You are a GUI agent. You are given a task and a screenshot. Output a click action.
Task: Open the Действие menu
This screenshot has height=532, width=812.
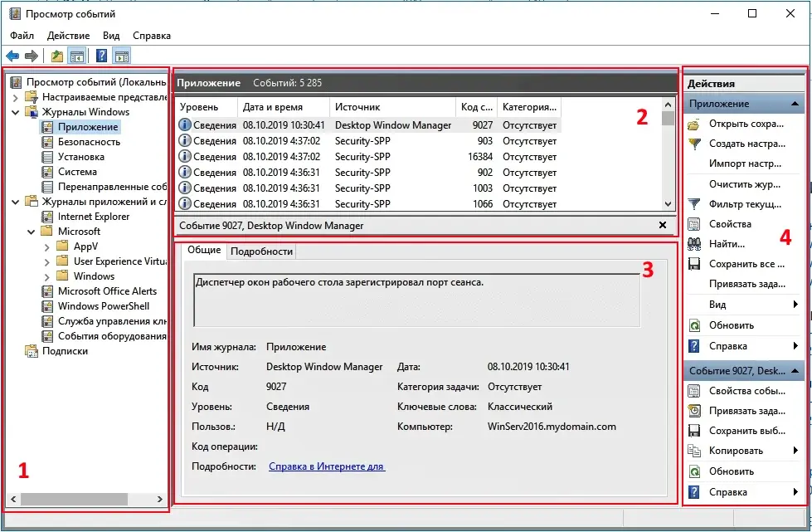point(68,36)
